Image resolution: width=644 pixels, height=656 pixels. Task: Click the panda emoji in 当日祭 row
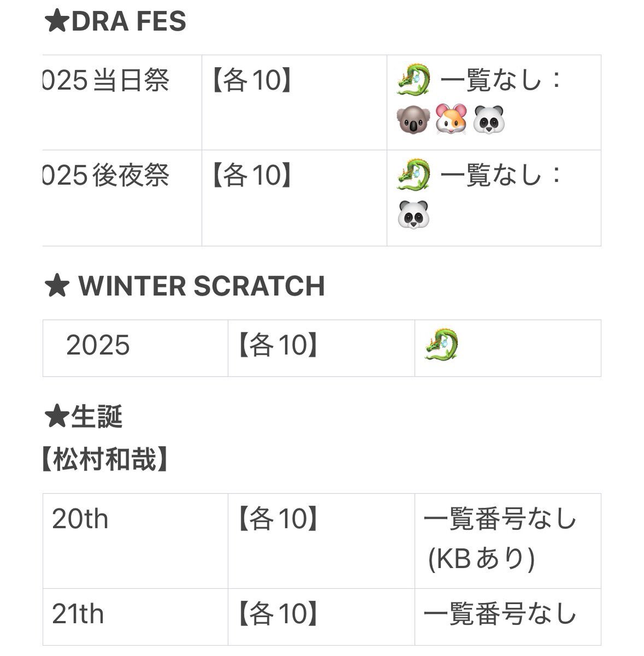(x=489, y=121)
